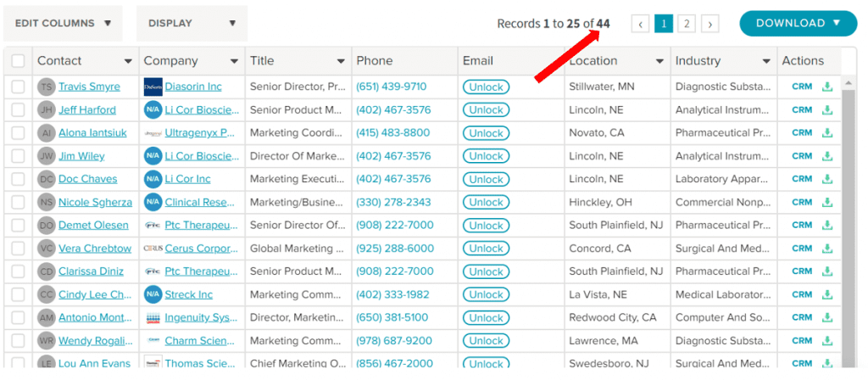Open the Location column sort arrow
868x380 pixels.
tap(659, 61)
